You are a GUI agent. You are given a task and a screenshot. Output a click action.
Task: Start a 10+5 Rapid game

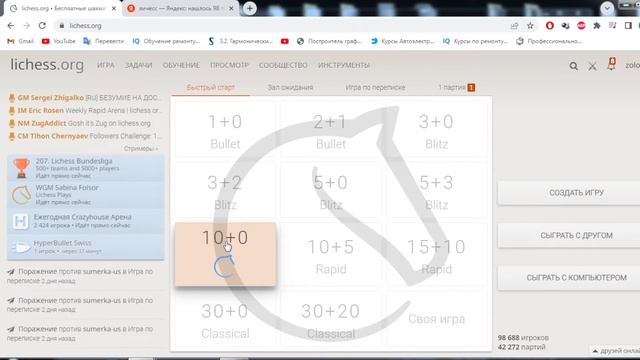coord(331,255)
